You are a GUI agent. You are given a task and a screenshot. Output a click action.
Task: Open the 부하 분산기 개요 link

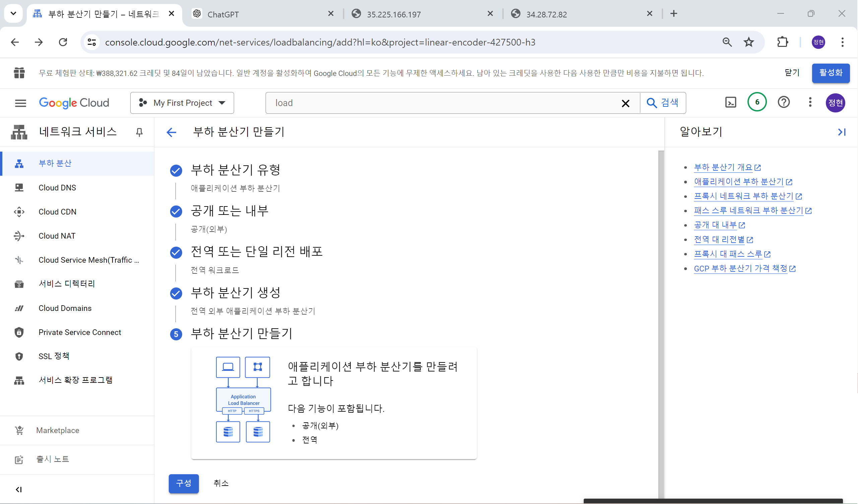723,167
